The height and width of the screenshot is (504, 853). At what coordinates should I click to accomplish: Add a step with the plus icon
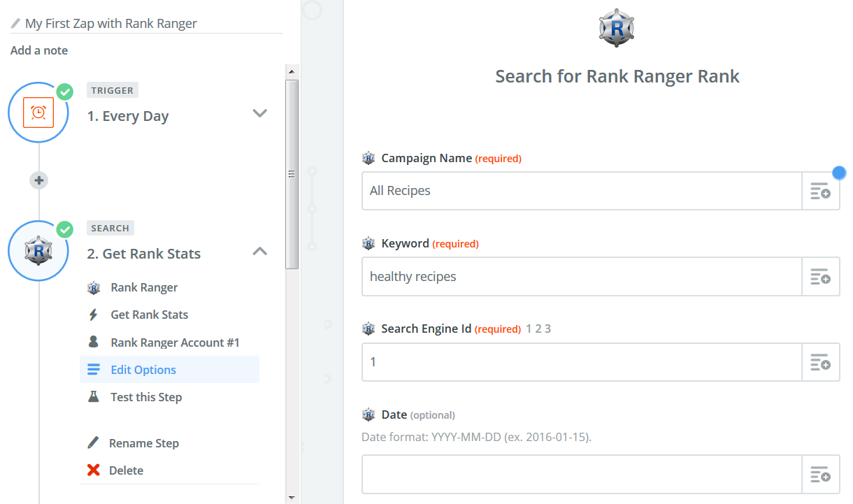click(39, 180)
